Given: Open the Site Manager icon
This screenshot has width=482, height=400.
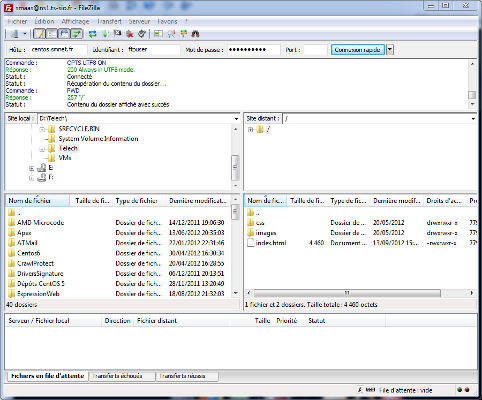Looking at the screenshot, I should [x=14, y=34].
